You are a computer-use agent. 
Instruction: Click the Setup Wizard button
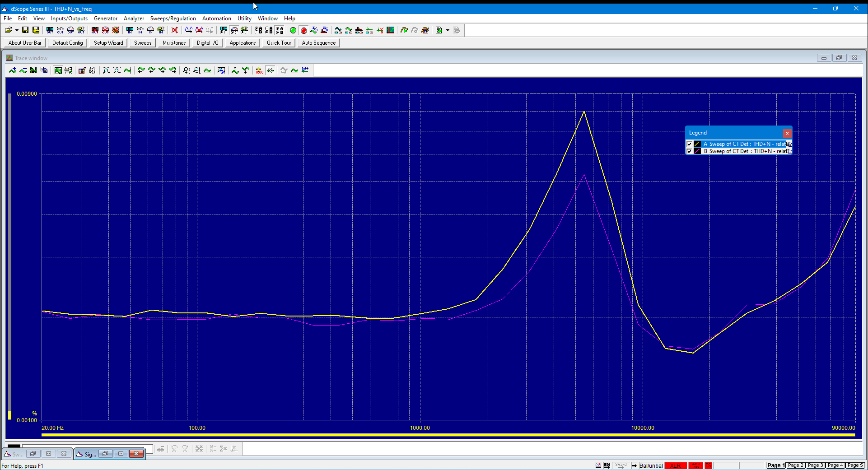pyautogui.click(x=108, y=43)
